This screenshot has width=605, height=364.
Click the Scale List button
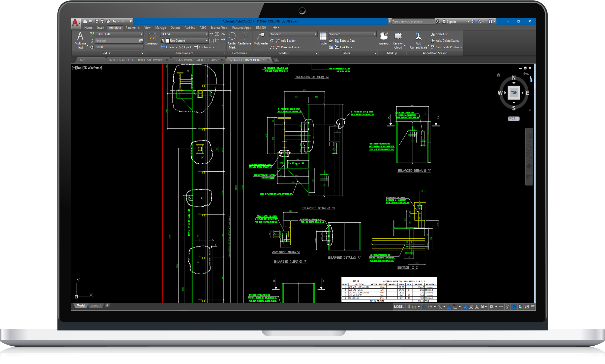click(439, 34)
